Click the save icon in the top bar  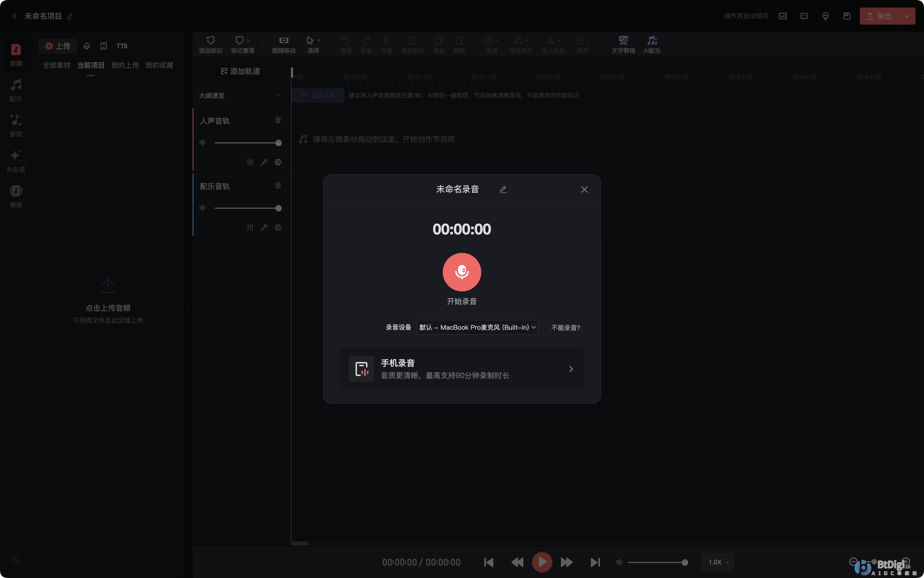[847, 16]
